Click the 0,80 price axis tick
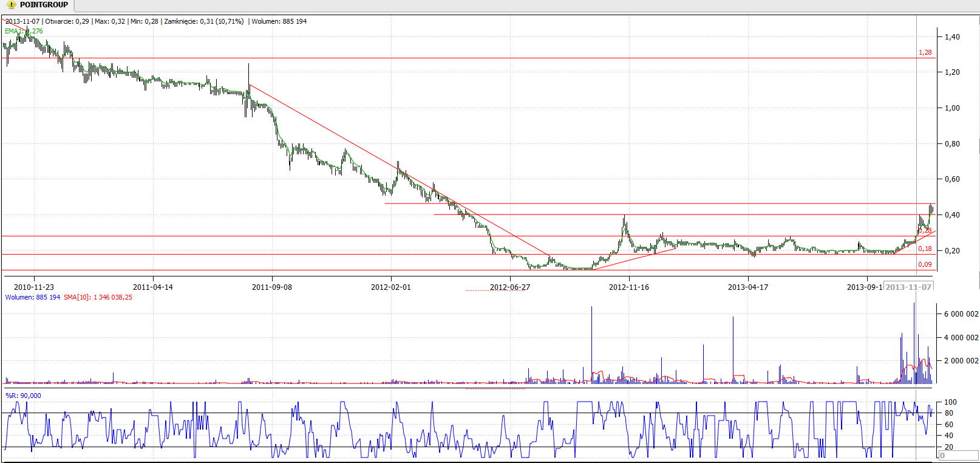The width and height of the screenshot is (980, 463). click(x=952, y=143)
